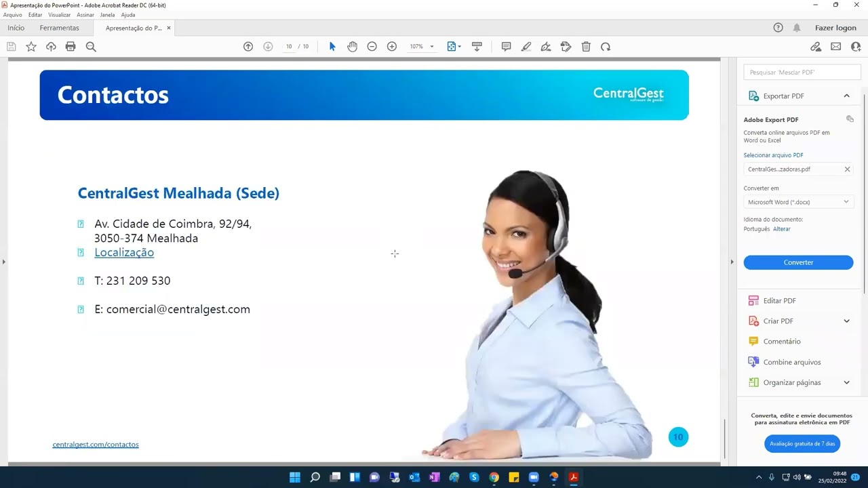The width and height of the screenshot is (868, 488).
Task: Open the Windows Start menu
Action: [x=295, y=477]
